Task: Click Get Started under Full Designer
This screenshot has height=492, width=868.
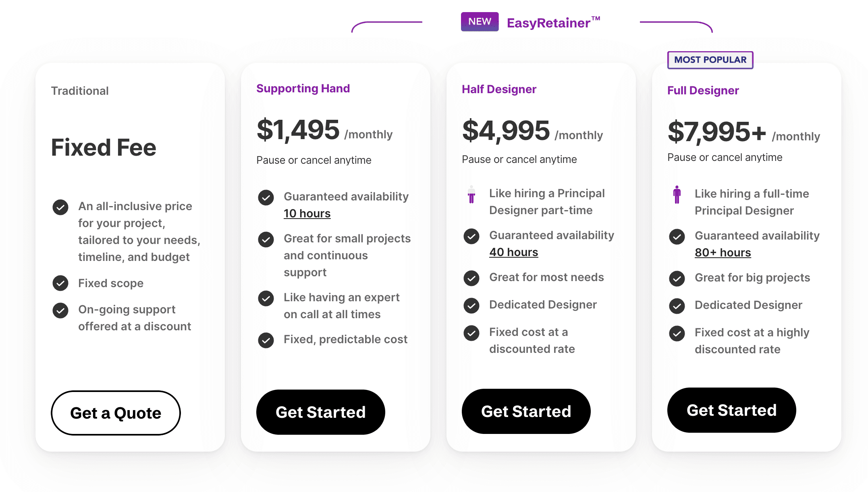Action: coord(732,410)
